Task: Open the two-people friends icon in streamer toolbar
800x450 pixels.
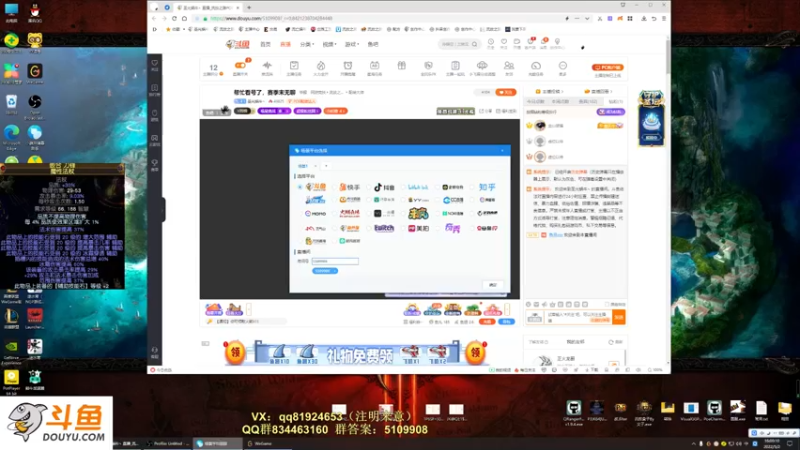Action: pyautogui.click(x=509, y=65)
